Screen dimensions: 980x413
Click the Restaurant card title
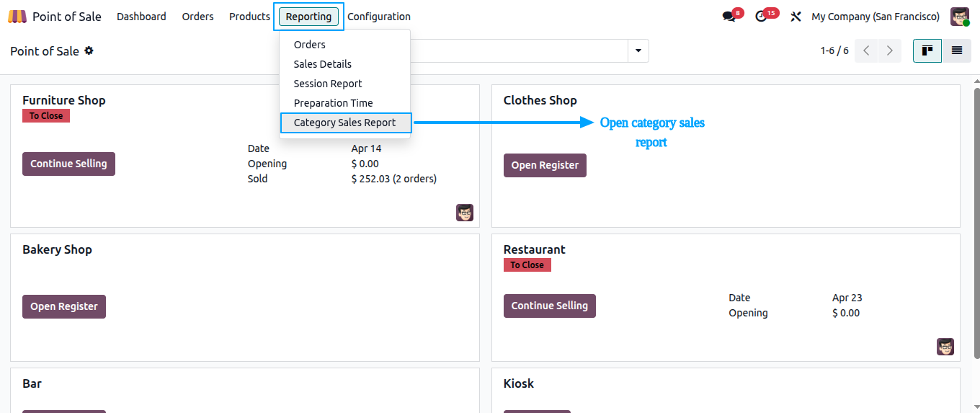[x=535, y=249]
